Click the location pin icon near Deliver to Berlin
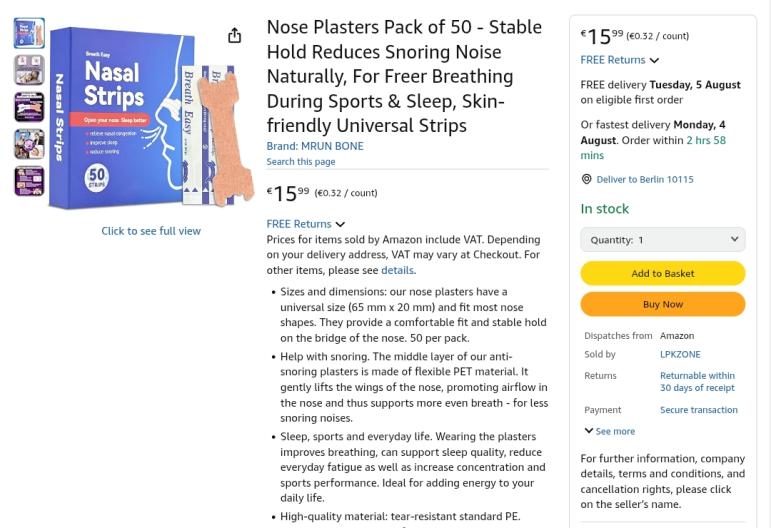771x528 pixels. pyautogui.click(x=586, y=179)
